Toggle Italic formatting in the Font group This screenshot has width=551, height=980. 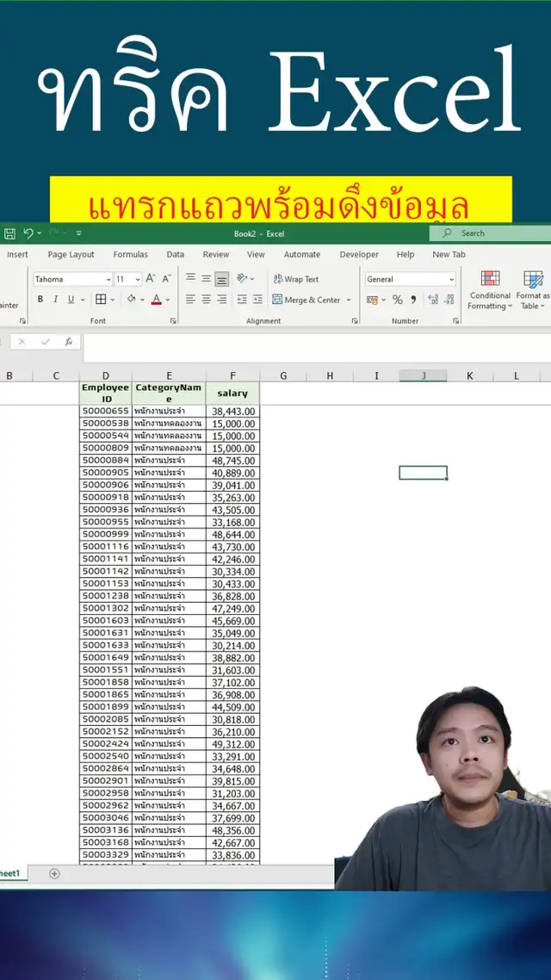[56, 300]
